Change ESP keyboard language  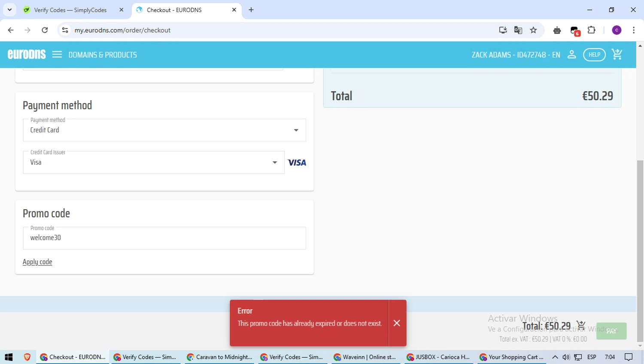click(x=592, y=357)
